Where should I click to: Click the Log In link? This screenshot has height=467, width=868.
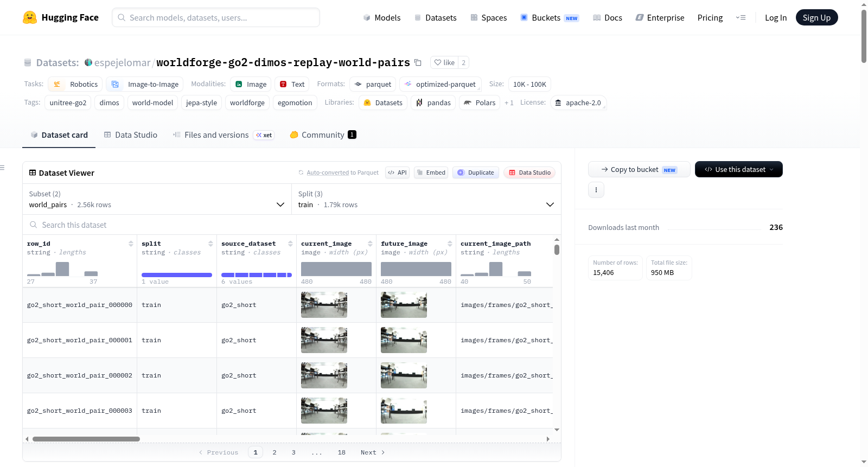pyautogui.click(x=776, y=17)
